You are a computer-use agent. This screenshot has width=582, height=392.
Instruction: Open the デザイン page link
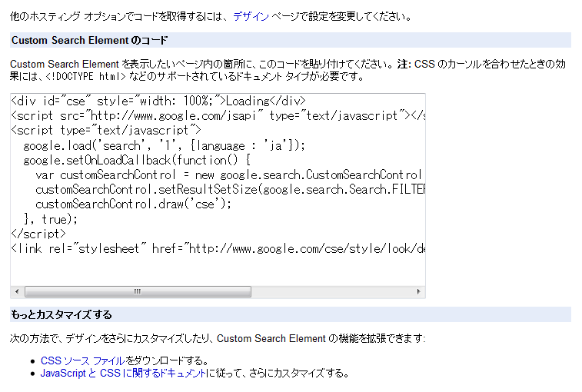pyautogui.click(x=251, y=16)
